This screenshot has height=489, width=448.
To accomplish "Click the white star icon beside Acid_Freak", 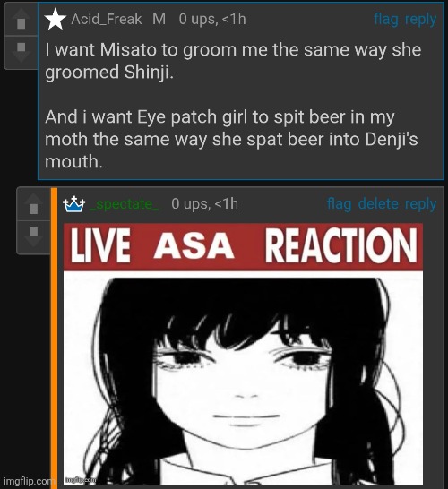I will click(x=56, y=19).
